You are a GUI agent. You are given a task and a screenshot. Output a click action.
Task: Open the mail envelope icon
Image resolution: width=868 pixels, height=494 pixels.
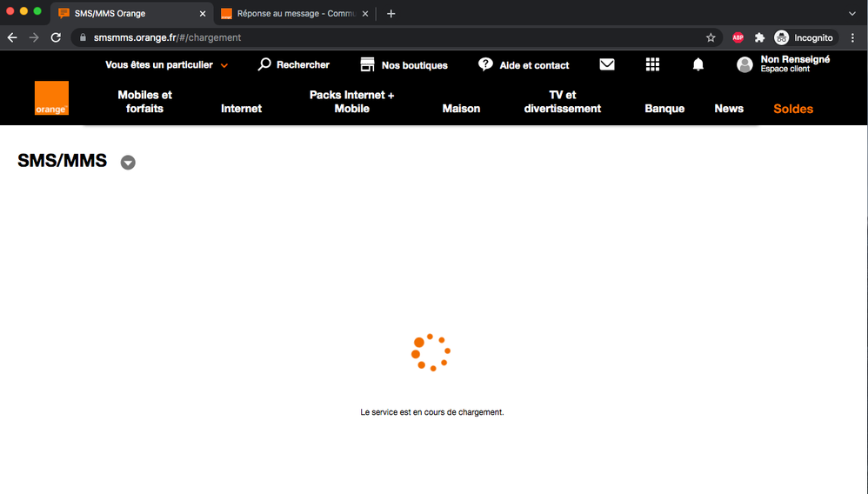coord(607,64)
